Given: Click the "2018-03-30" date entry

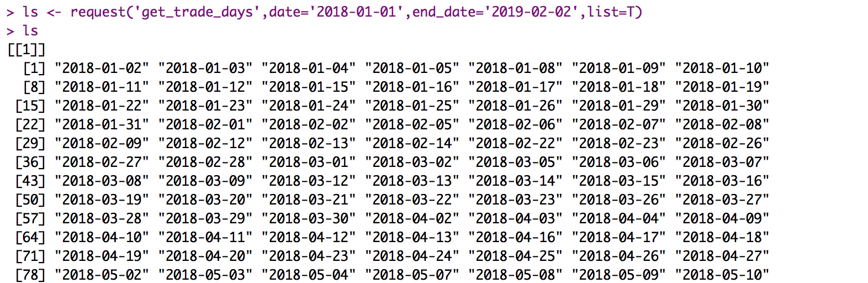Looking at the screenshot, I should coord(309,219).
